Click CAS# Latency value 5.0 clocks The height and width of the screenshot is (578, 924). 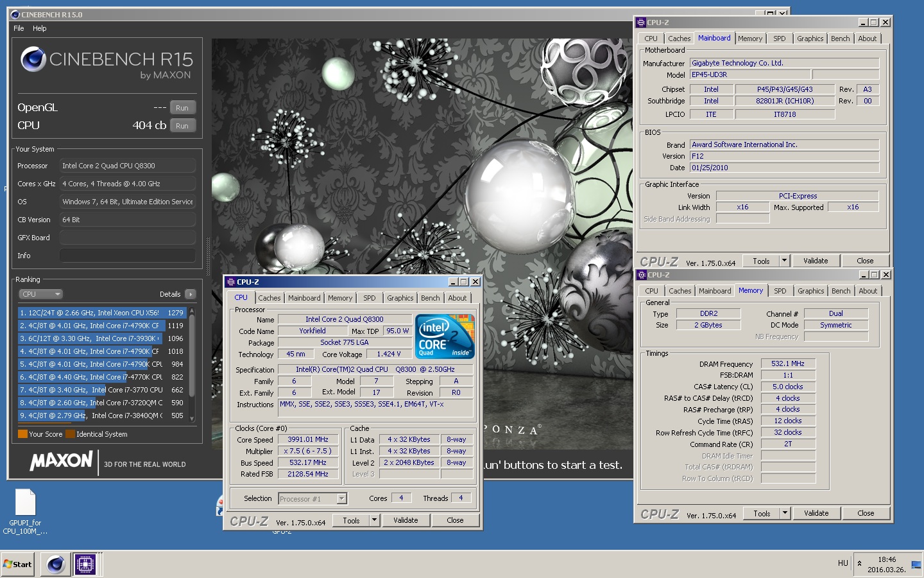click(x=788, y=387)
